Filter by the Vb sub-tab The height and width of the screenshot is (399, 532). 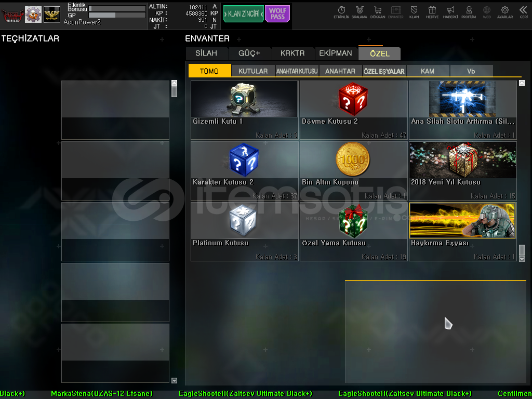click(471, 71)
